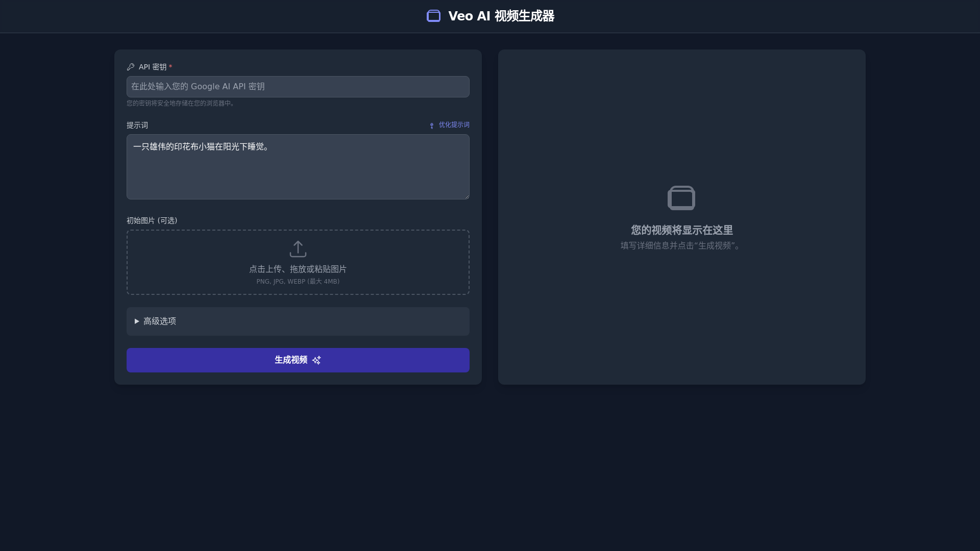This screenshot has height=551, width=980.
Task: Click into the 提示词 prompt textarea
Action: click(298, 167)
